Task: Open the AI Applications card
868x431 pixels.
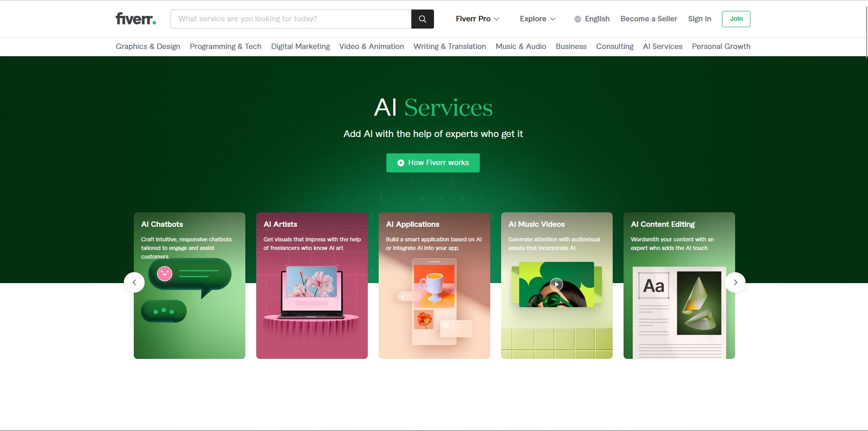Action: [x=434, y=285]
